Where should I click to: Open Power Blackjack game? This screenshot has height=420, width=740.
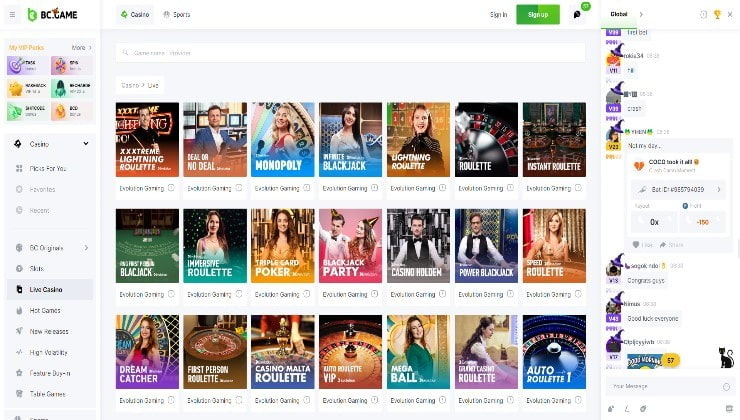(487, 246)
